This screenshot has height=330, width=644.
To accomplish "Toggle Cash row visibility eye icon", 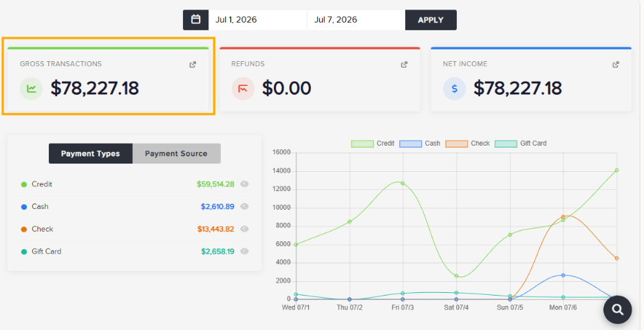I will point(244,206).
